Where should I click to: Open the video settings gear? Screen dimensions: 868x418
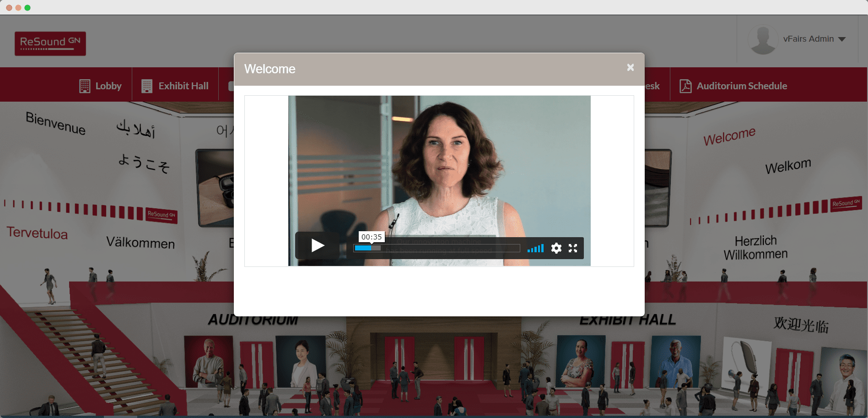click(x=556, y=248)
